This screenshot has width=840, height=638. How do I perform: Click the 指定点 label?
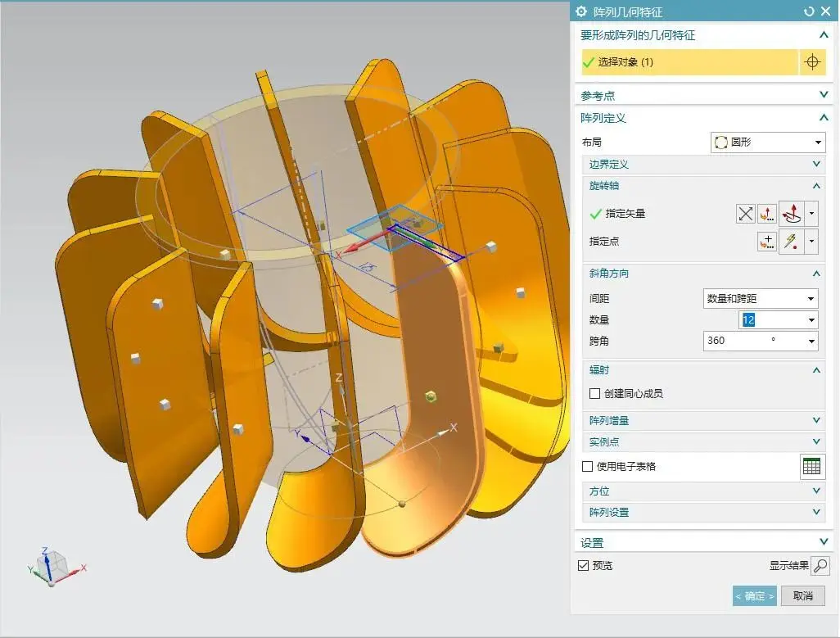pyautogui.click(x=604, y=242)
